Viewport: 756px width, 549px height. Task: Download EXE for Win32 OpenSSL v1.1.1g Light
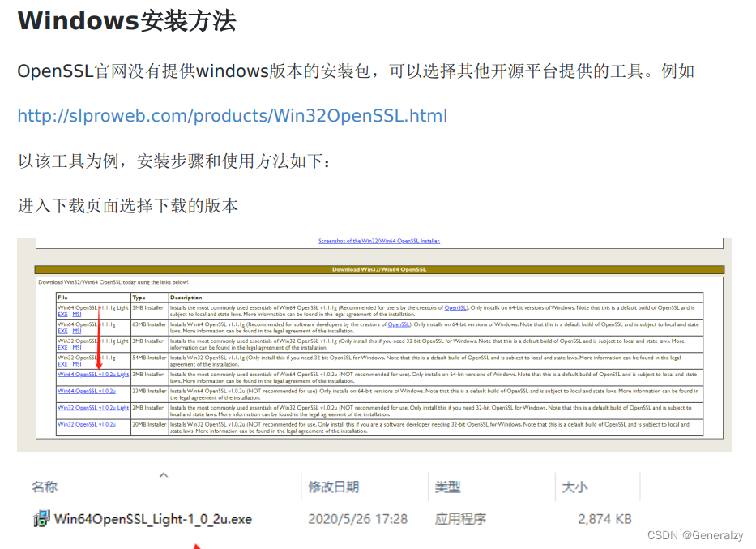pos(62,347)
